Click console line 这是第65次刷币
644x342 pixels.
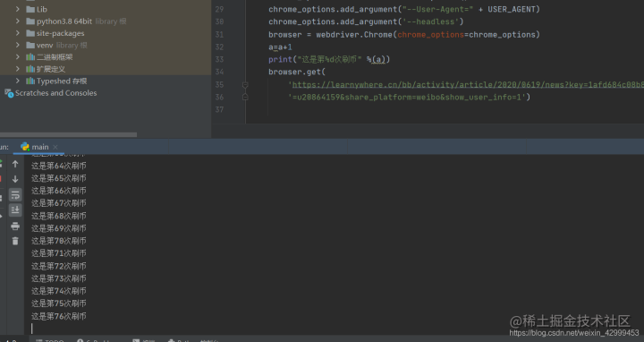[59, 178]
